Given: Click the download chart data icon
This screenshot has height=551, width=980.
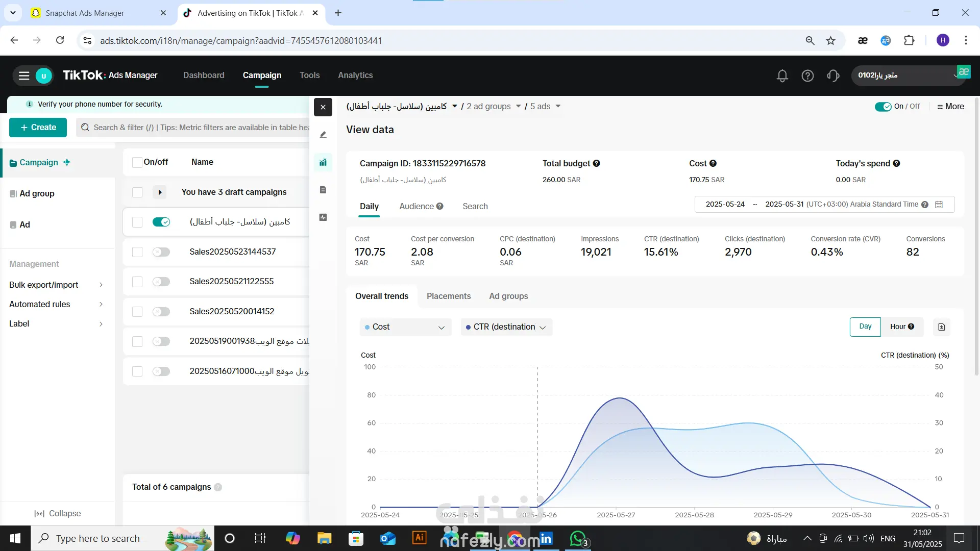Looking at the screenshot, I should (941, 327).
